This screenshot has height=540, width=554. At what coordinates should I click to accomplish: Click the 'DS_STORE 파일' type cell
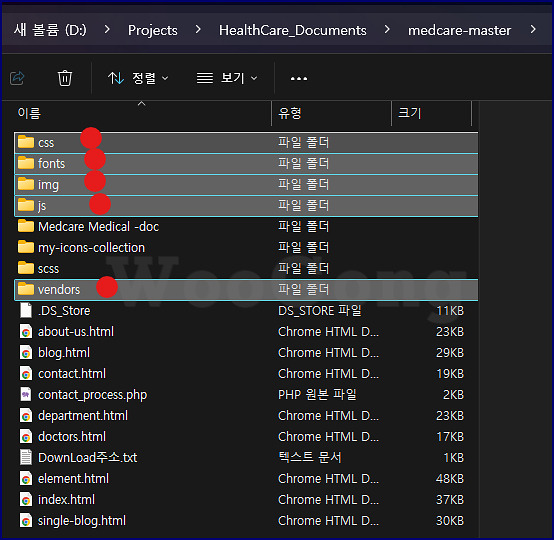pyautogui.click(x=319, y=310)
